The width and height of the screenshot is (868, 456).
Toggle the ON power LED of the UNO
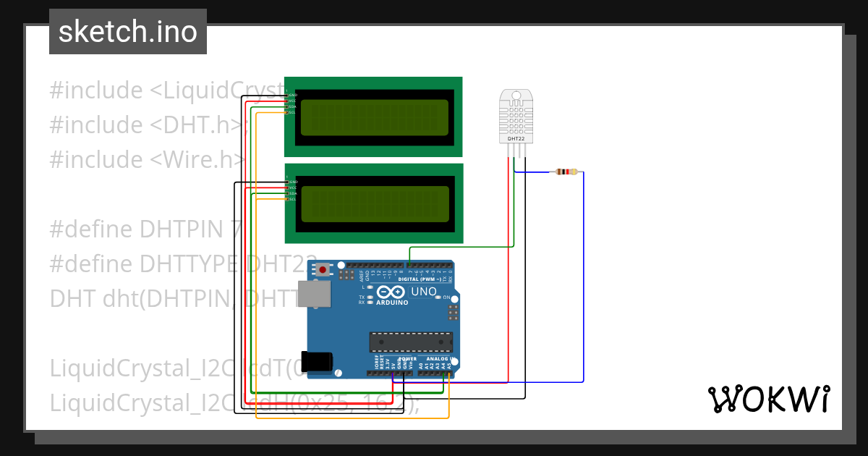click(x=438, y=297)
